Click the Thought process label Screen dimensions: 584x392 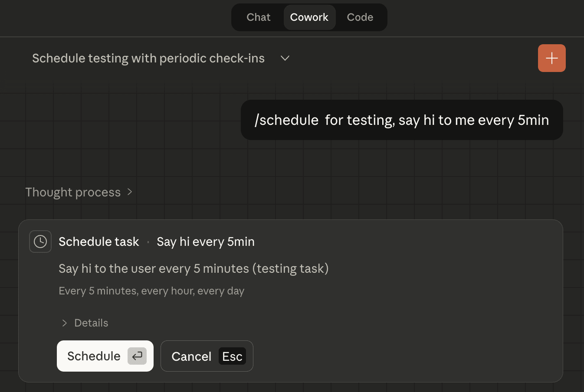coord(73,192)
